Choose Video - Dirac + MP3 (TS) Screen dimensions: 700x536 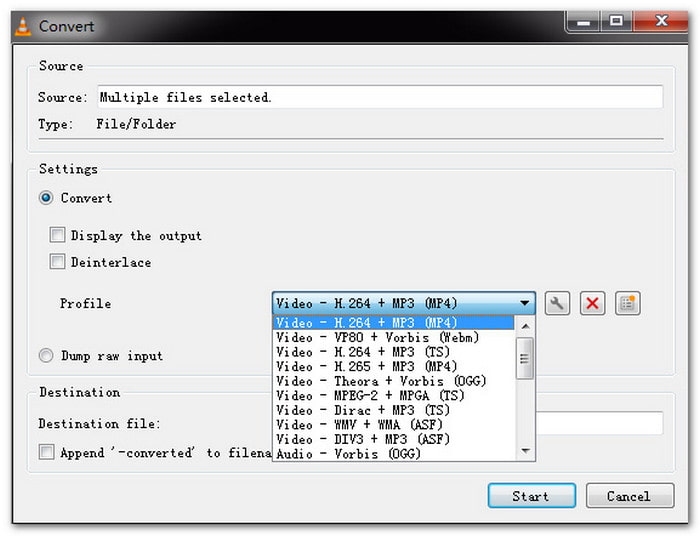[393, 410]
